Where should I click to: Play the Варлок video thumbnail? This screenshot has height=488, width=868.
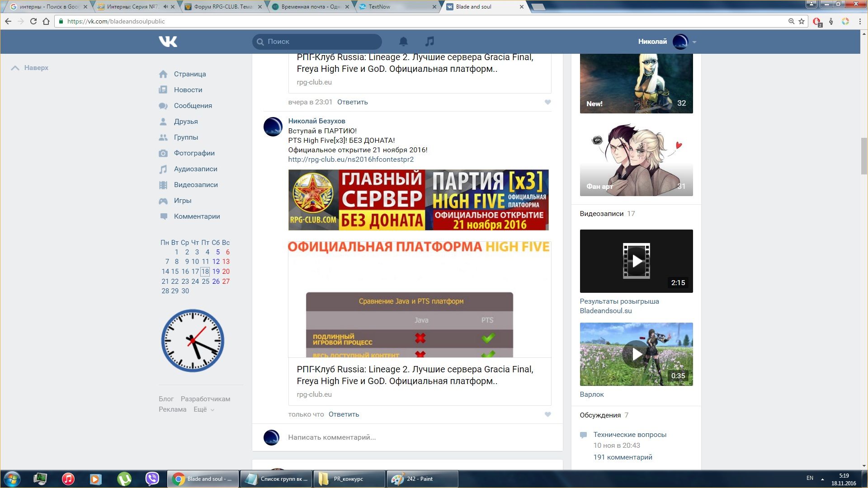point(636,354)
